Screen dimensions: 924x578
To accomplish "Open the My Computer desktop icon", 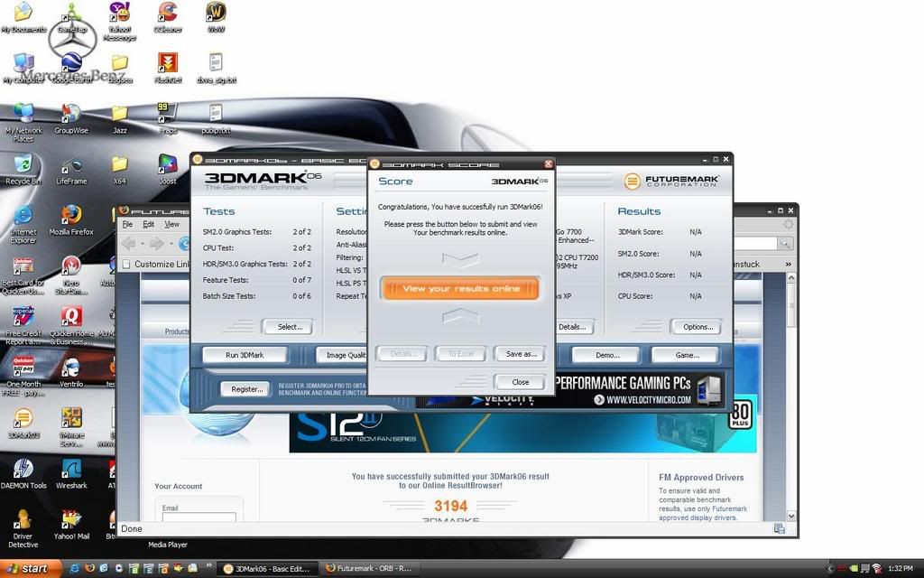I will click(23, 68).
